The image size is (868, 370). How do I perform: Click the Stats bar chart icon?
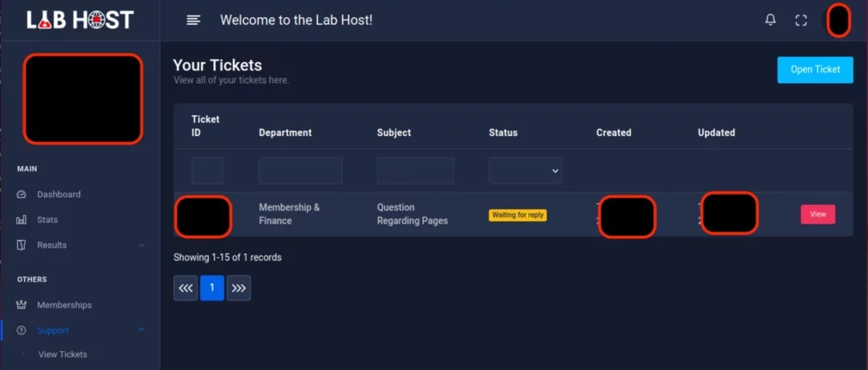click(21, 220)
